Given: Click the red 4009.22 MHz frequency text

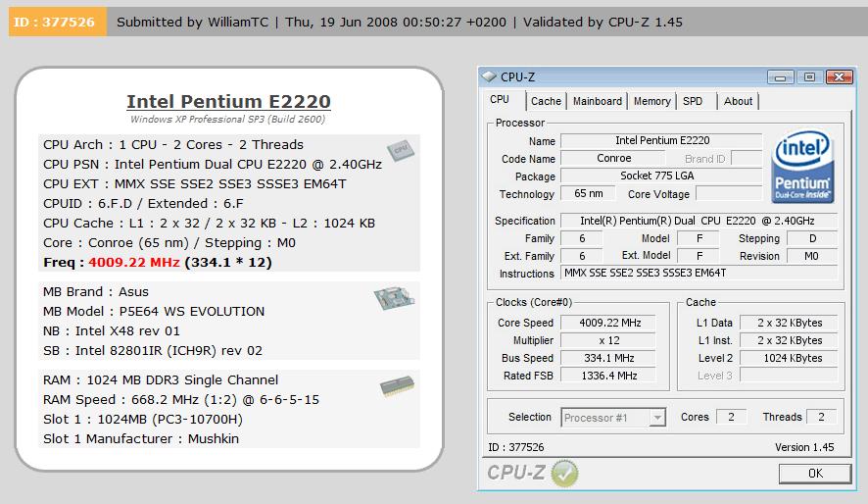Looking at the screenshot, I should click(134, 263).
